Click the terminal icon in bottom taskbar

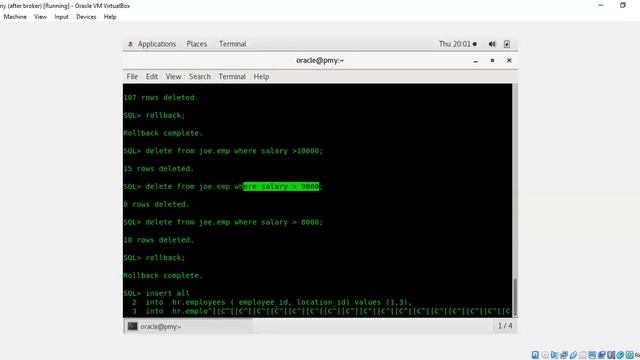pyautogui.click(x=133, y=327)
